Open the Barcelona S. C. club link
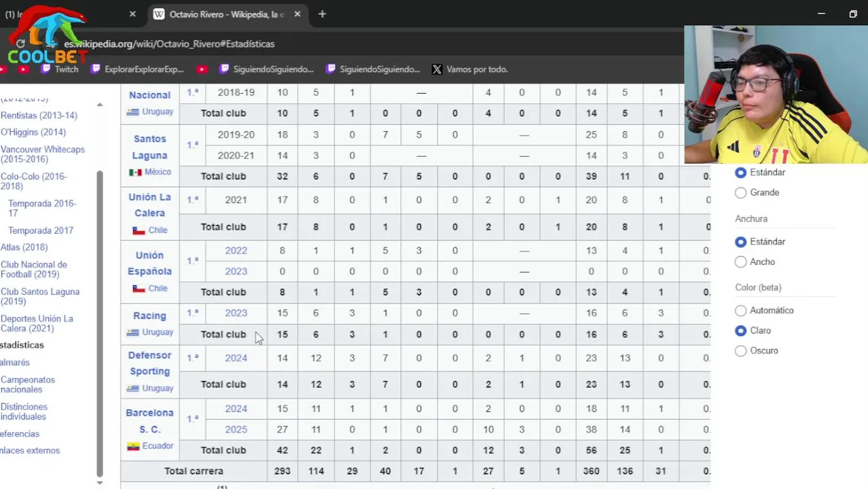 click(149, 420)
